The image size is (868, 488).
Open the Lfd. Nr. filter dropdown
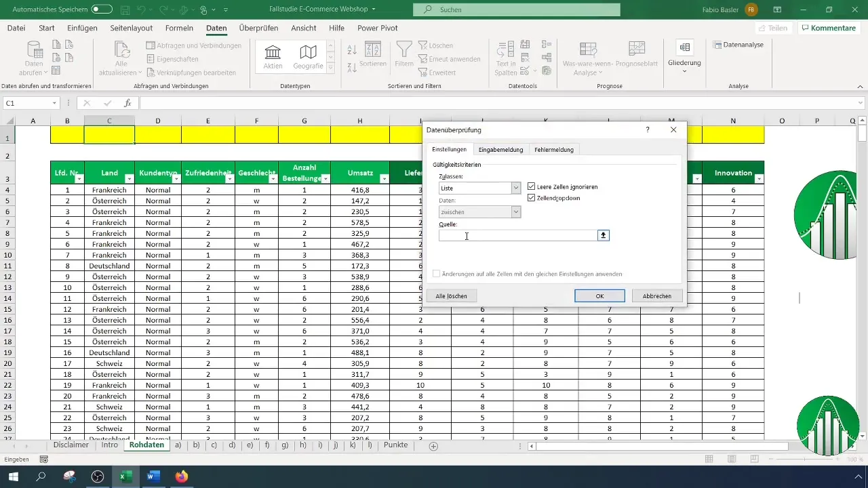click(x=79, y=179)
